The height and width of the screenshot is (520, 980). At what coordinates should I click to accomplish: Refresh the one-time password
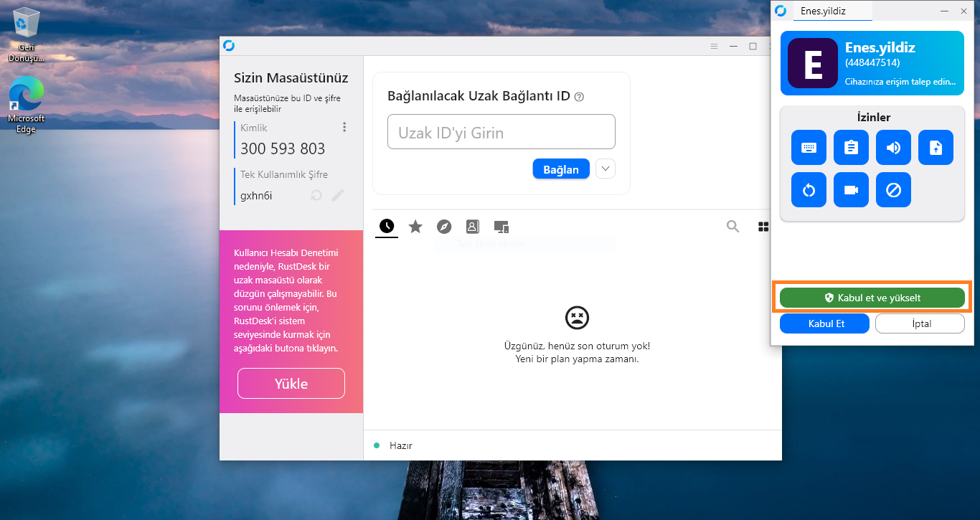click(x=316, y=195)
